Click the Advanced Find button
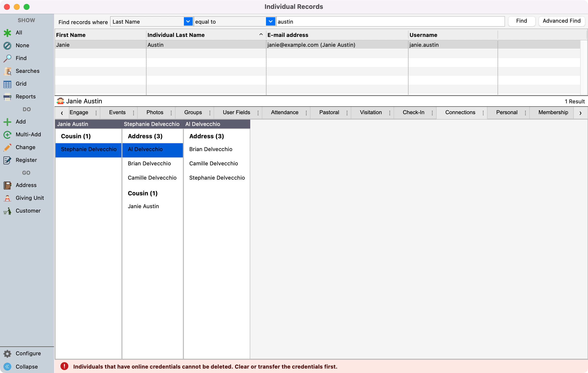Image resolution: width=588 pixels, height=373 pixels. pos(561,21)
